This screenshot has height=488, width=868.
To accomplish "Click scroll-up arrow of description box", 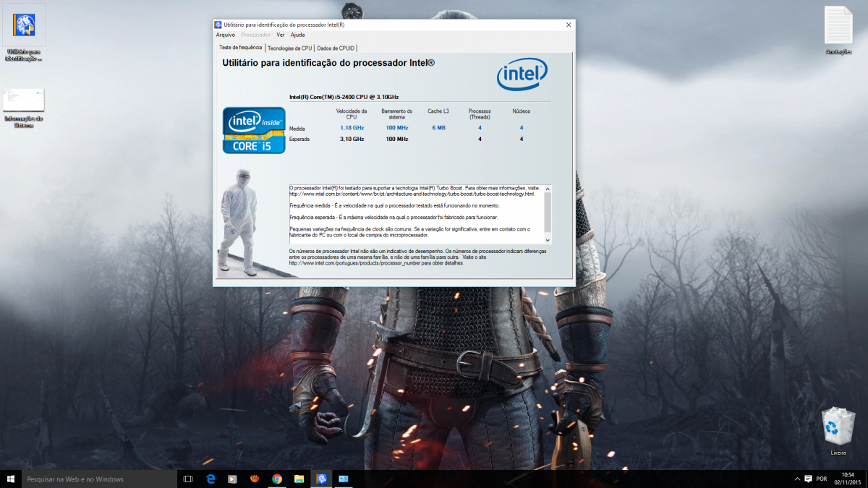I will tap(548, 189).
